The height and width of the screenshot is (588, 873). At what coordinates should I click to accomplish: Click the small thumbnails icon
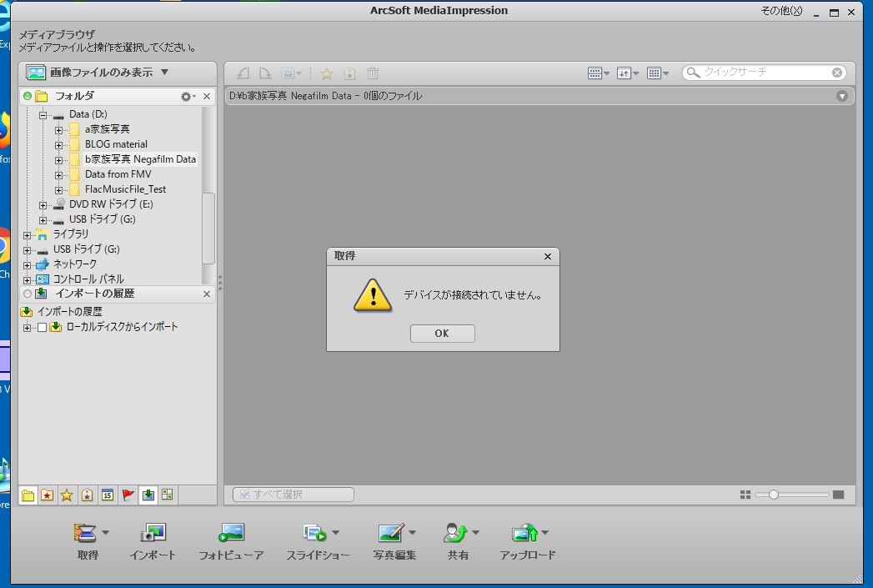click(745, 495)
